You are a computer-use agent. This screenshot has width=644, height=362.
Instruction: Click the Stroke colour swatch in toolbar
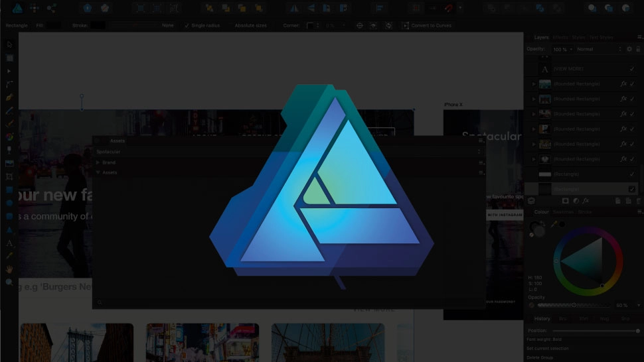click(x=98, y=25)
